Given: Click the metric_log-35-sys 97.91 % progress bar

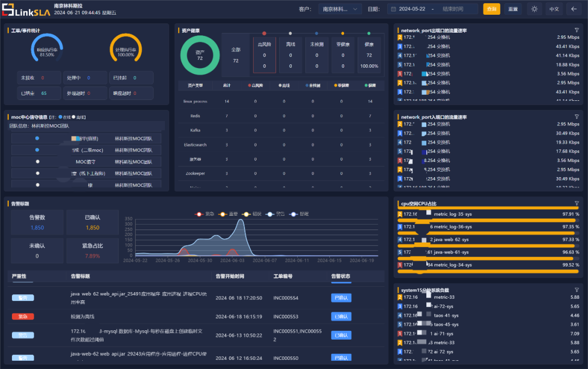Looking at the screenshot, I should pos(488,220).
